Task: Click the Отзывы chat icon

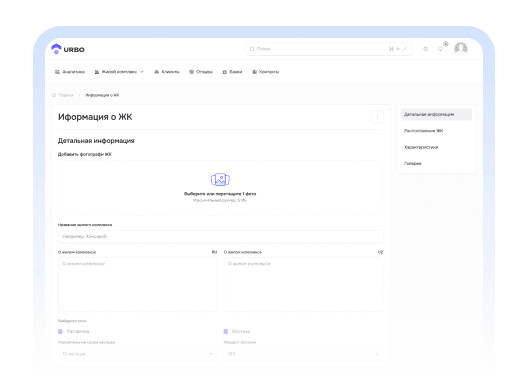Action: (191, 72)
